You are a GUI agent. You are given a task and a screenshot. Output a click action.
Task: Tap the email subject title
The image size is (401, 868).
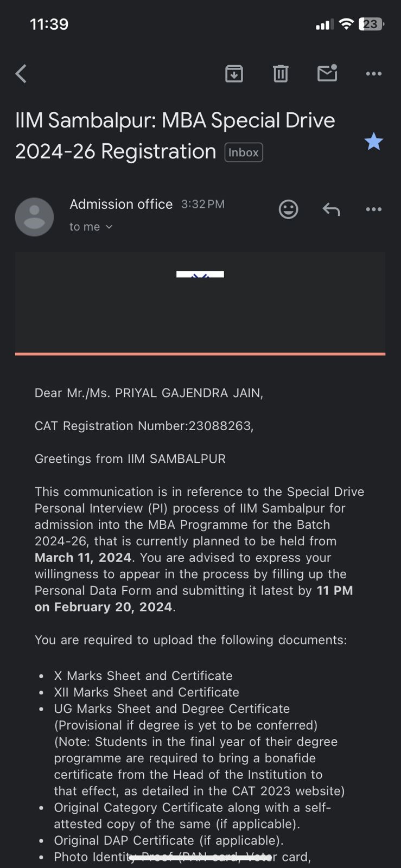pos(175,136)
